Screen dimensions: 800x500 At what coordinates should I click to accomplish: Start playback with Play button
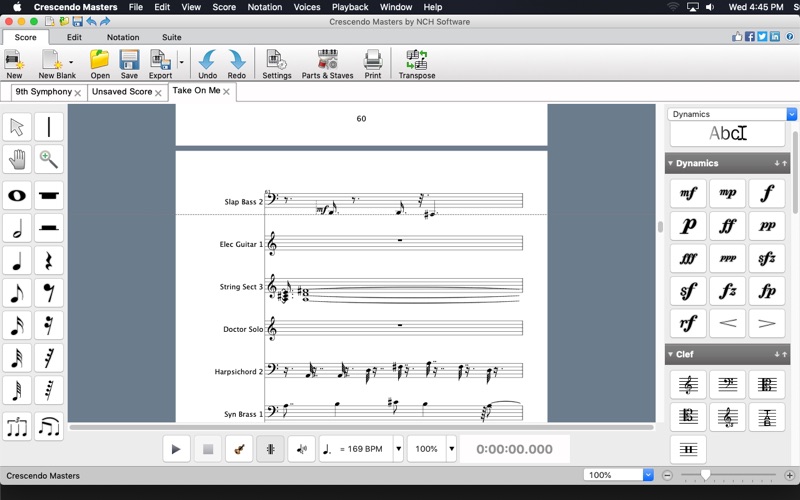tap(176, 449)
